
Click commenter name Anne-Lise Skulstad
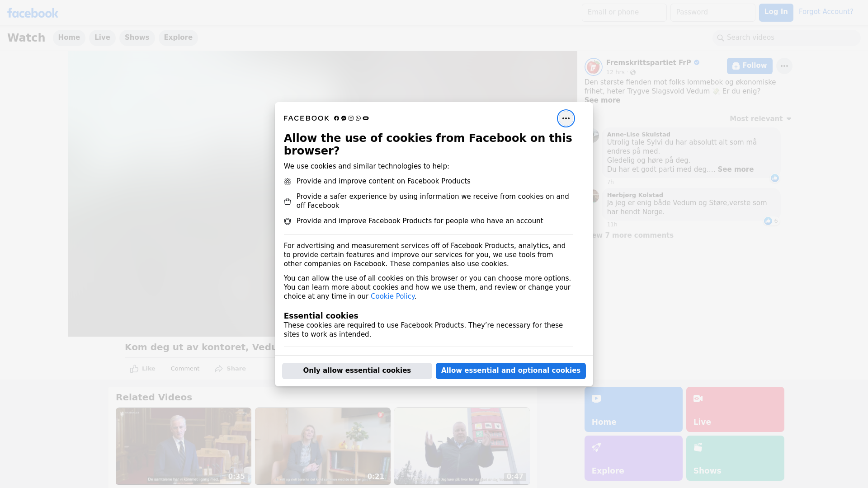(638, 135)
